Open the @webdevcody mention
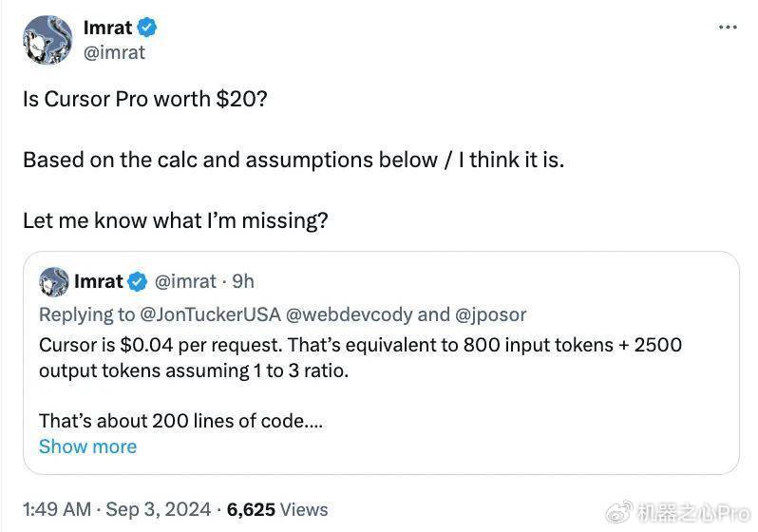This screenshot has height=532, width=758. [349, 314]
